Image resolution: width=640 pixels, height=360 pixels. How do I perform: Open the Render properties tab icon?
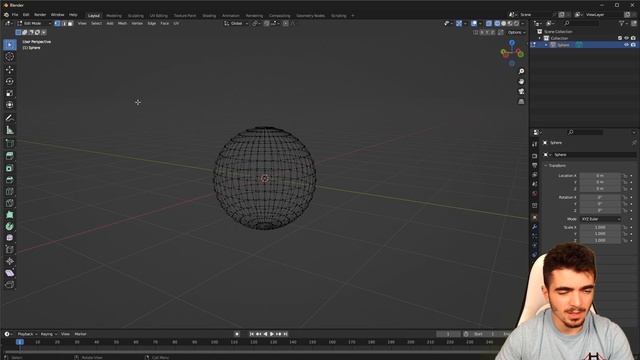point(535,156)
